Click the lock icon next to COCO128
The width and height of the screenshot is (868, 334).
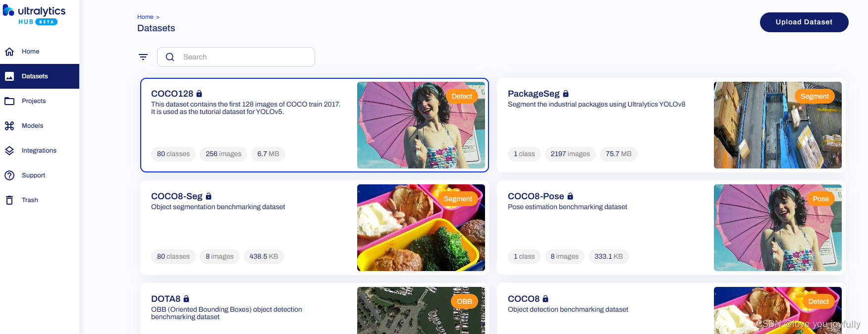click(x=199, y=93)
